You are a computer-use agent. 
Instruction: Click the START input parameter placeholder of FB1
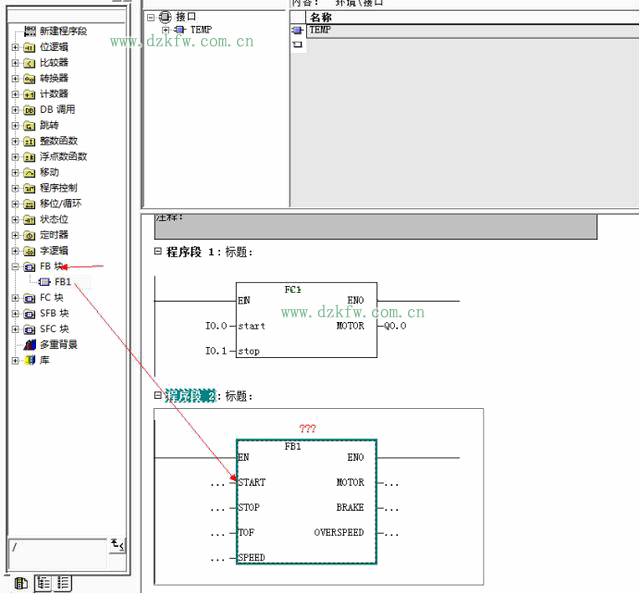[x=218, y=482]
